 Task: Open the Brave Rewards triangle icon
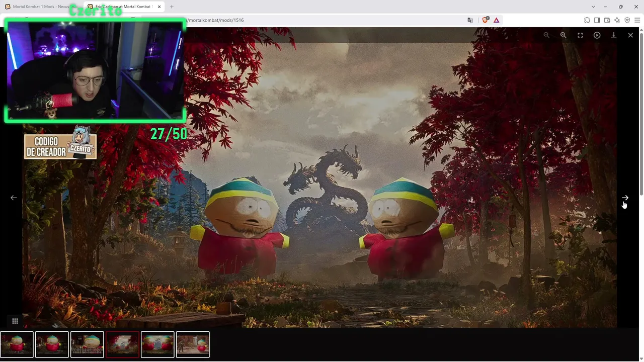coord(496,20)
